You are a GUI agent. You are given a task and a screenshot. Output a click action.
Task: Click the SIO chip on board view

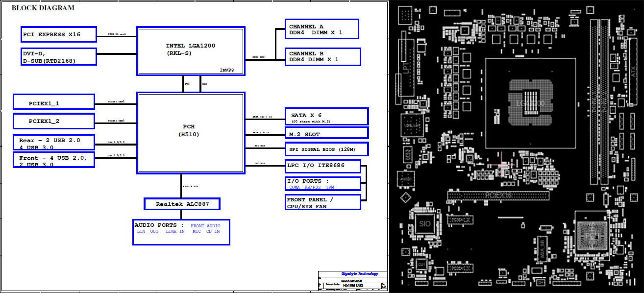(x=424, y=224)
